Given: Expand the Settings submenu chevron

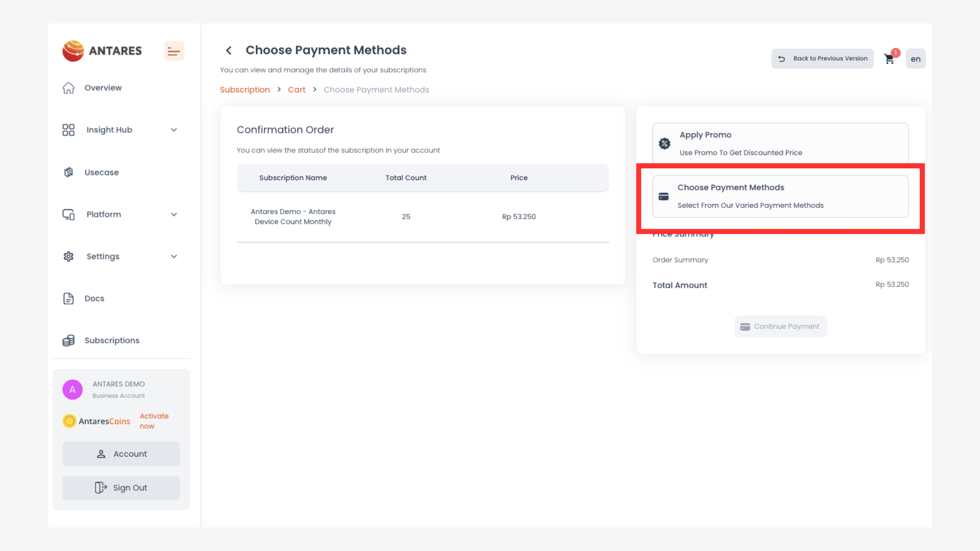Looking at the screenshot, I should tap(174, 257).
